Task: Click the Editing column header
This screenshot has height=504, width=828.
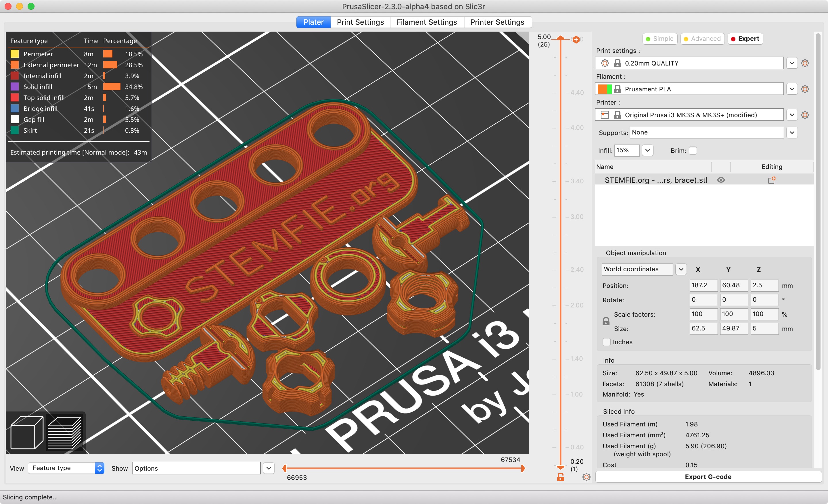Action: [x=772, y=167]
